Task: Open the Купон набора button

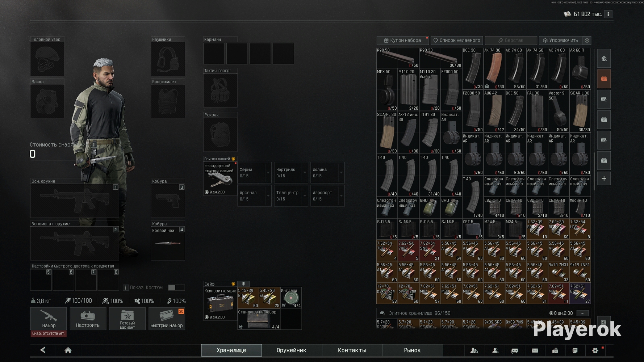Action: [x=402, y=41]
